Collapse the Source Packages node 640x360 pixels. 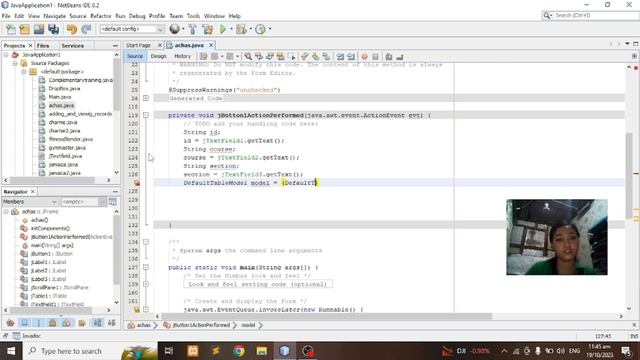coord(15,63)
